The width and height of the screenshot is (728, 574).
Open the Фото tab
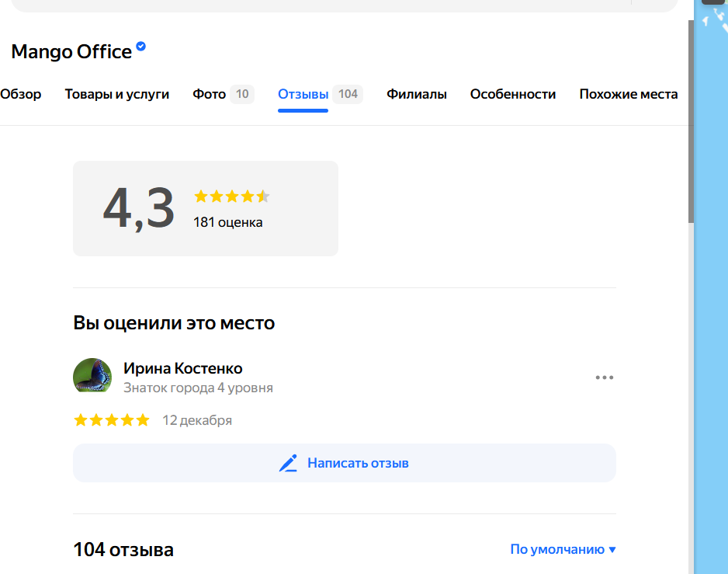209,94
